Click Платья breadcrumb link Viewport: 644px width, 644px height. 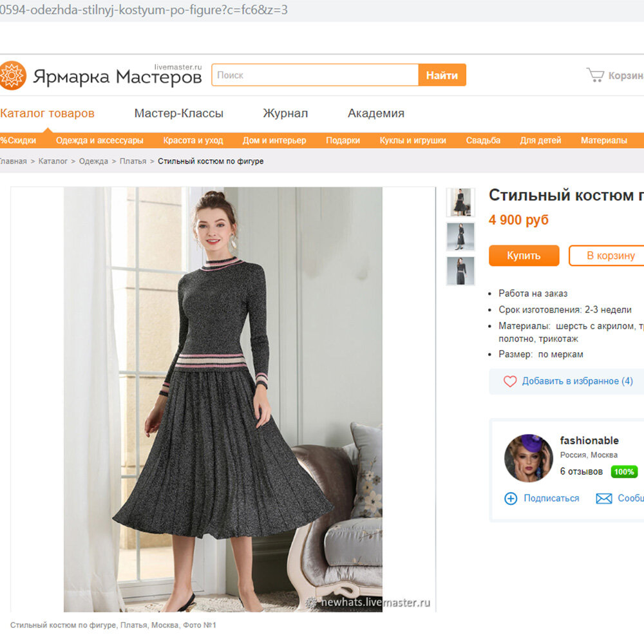[133, 162]
